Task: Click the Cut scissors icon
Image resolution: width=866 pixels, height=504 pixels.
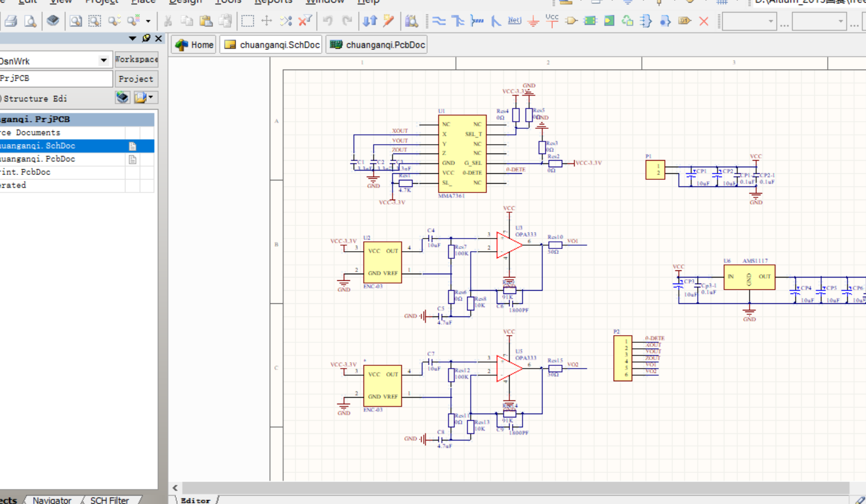Action: (x=168, y=21)
